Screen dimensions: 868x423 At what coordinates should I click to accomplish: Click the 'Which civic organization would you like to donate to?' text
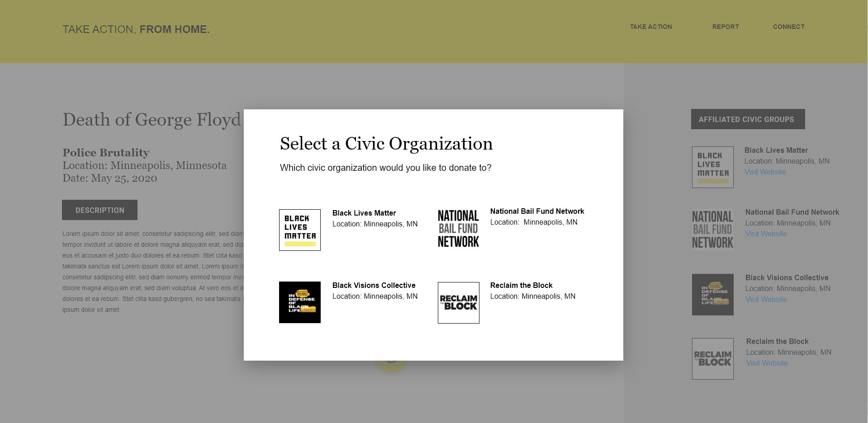(x=386, y=168)
